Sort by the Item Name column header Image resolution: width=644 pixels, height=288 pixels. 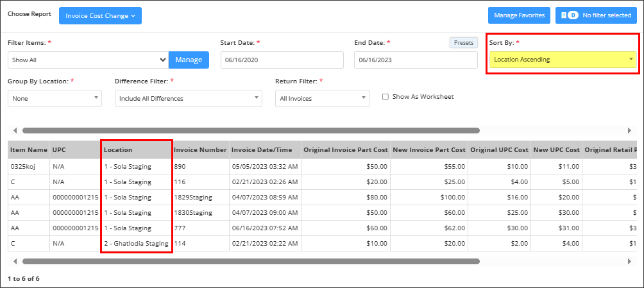29,150
